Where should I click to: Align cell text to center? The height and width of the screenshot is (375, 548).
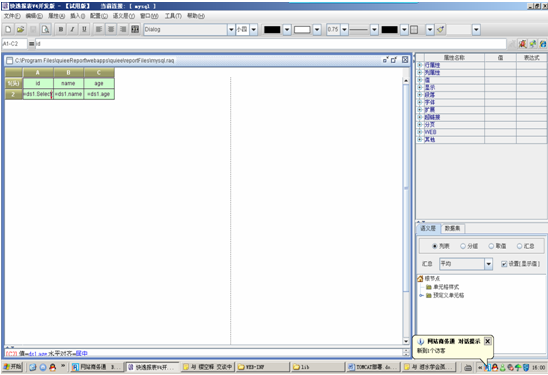point(111,29)
